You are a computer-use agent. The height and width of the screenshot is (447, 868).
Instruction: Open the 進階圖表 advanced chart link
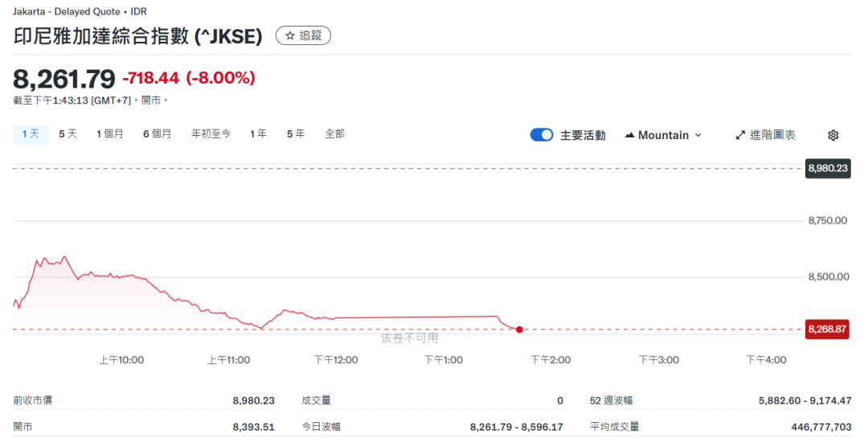pyautogui.click(x=772, y=135)
